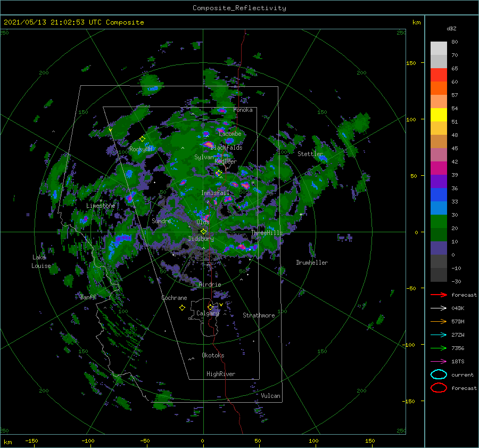479x448 pixels.
Task: Pick the magenta 42-39 dBZ legend swatch
Action: pos(439,168)
